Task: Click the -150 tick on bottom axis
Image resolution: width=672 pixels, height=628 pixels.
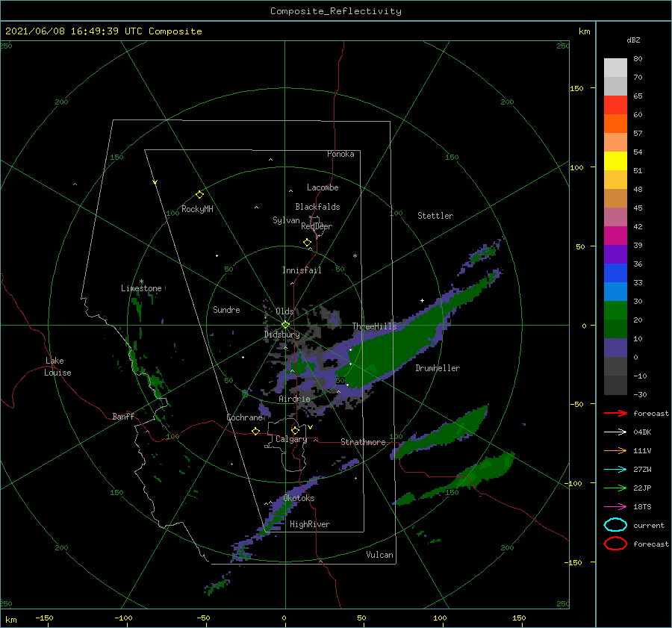Action: (44, 618)
